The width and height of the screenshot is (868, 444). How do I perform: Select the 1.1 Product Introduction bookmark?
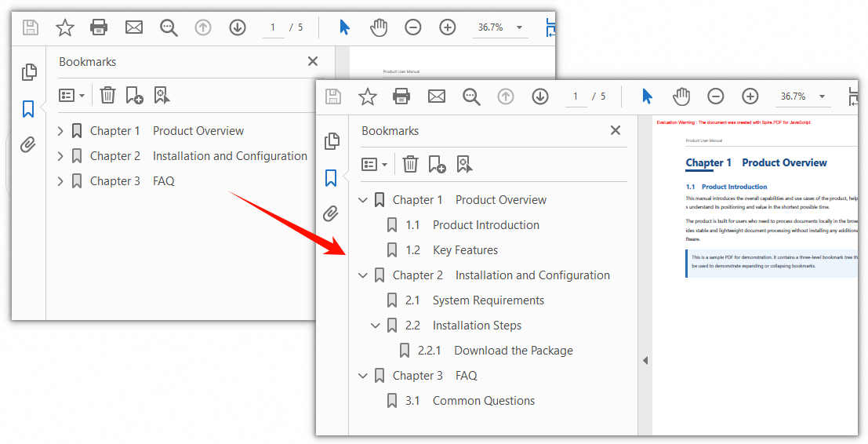pyautogui.click(x=472, y=225)
